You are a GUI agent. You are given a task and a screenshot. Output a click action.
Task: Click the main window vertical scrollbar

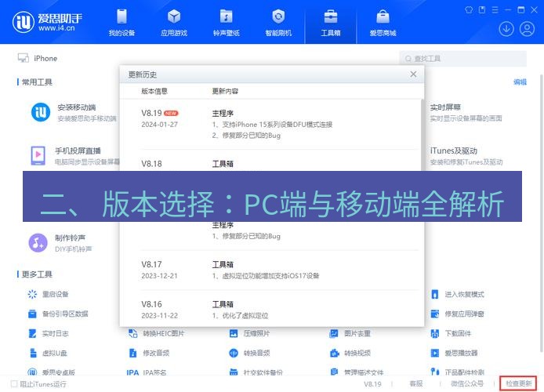pyautogui.click(x=541, y=212)
